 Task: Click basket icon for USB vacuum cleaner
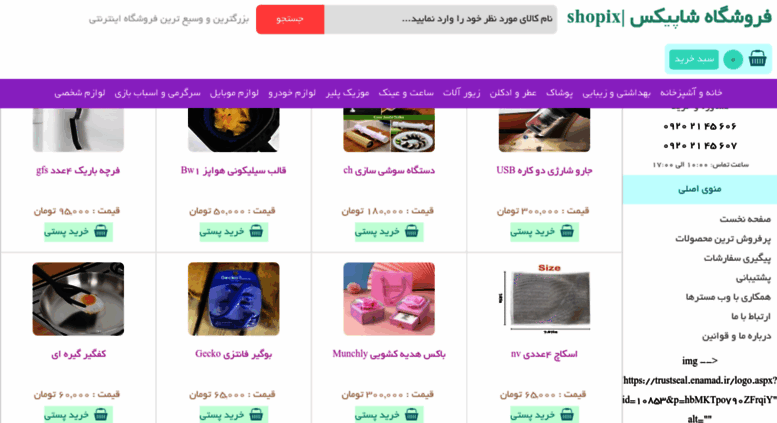pyautogui.click(x=567, y=231)
